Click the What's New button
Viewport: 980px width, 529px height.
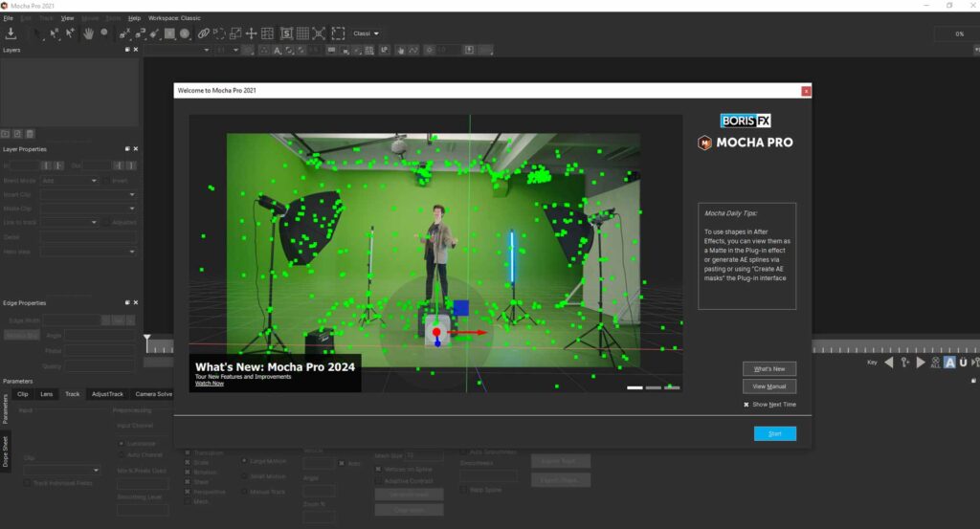click(x=769, y=368)
